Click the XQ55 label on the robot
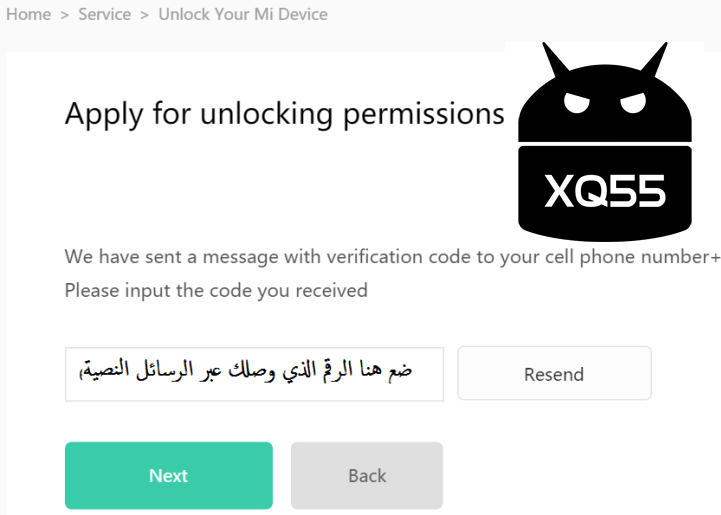Image resolution: width=721 pixels, height=515 pixels. click(x=605, y=191)
